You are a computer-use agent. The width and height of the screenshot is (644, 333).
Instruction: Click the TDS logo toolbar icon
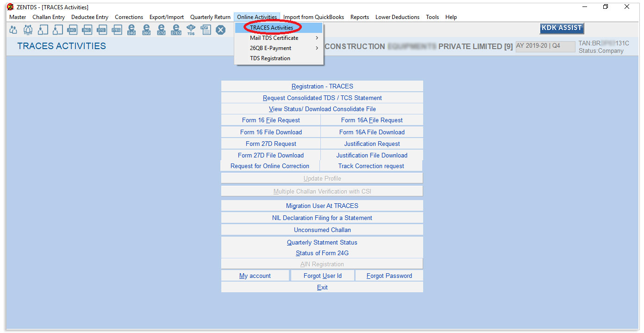191,30
